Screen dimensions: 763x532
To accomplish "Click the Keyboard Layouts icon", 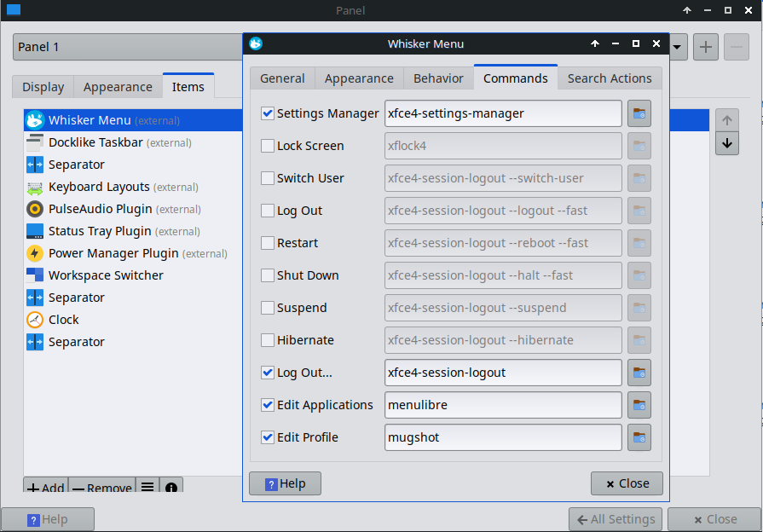I will coord(35,187).
